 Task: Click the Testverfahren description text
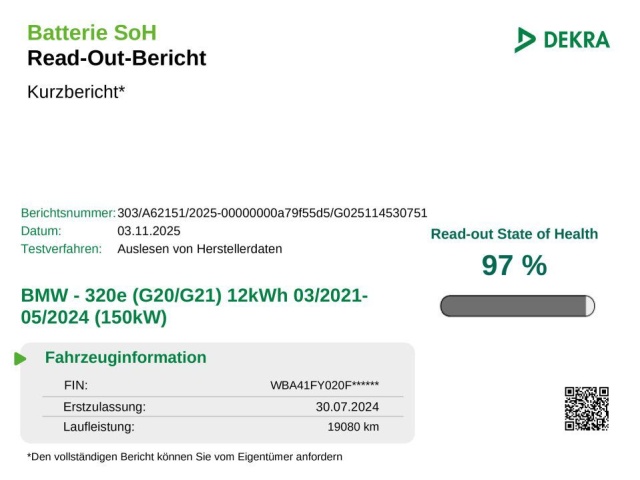200,249
